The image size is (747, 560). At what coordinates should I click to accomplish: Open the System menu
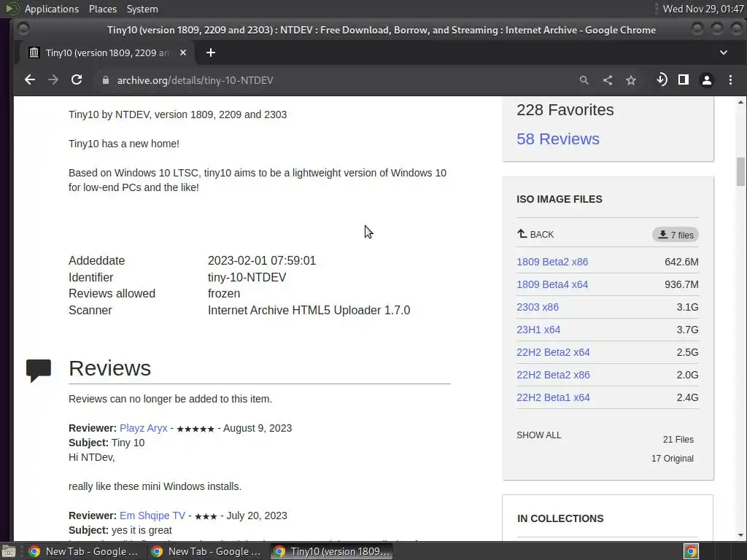click(x=142, y=9)
